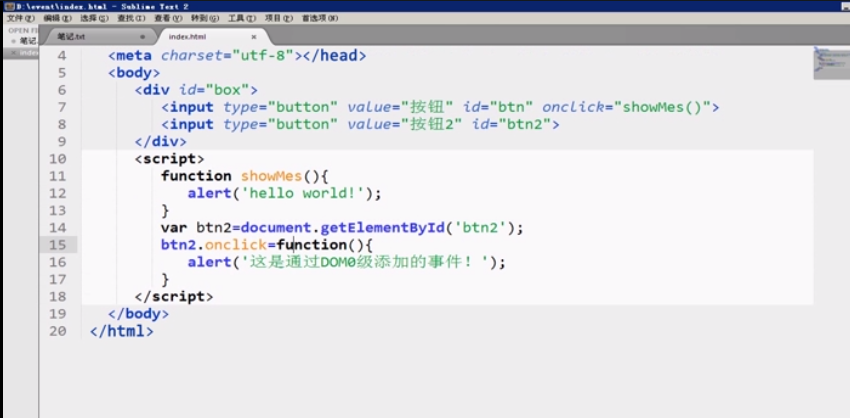Viewport: 850px width, 418px height.
Task: Click the id="box" attribute on div
Action: pos(214,90)
